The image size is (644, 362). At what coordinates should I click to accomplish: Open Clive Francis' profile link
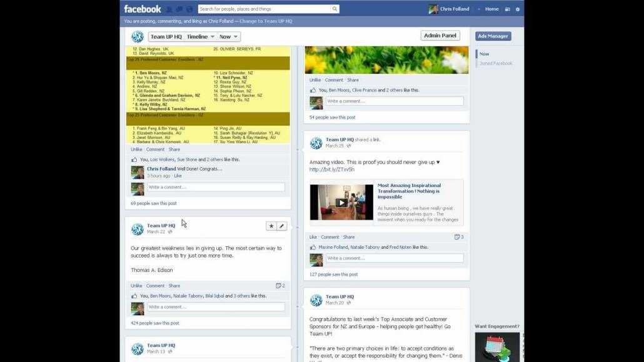click(365, 90)
